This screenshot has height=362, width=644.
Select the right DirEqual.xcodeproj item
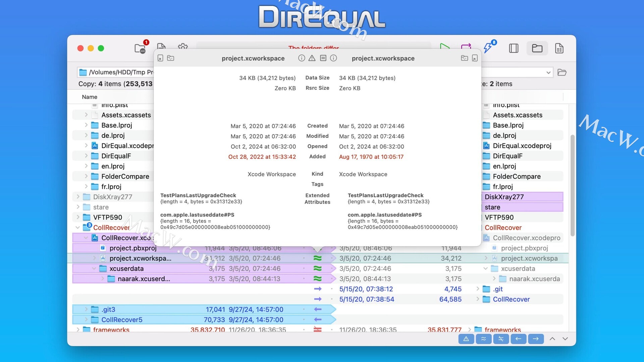[522, 145]
